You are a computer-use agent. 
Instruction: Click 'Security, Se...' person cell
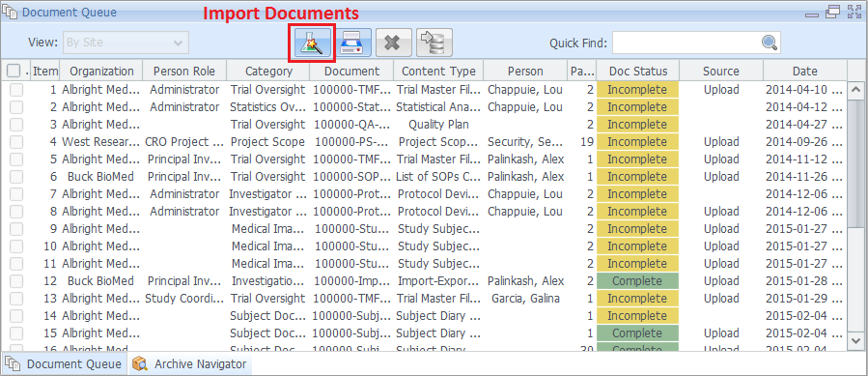pyautogui.click(x=525, y=141)
